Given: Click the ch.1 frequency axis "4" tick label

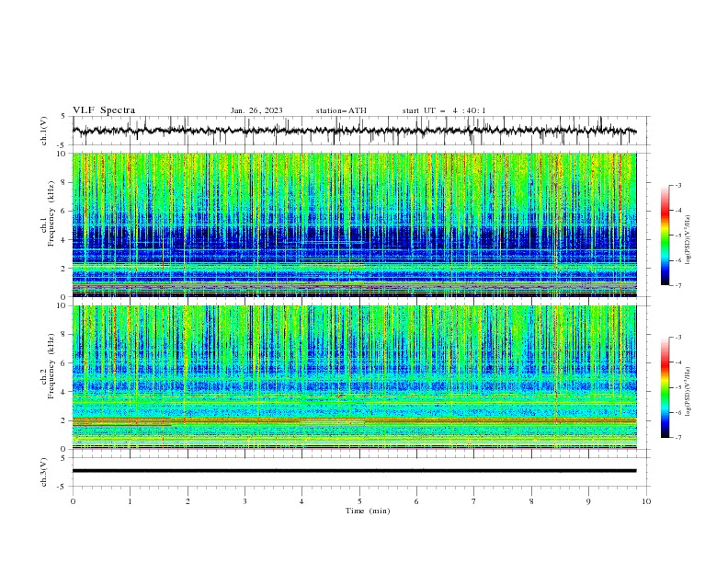Looking at the screenshot, I should click(63, 240).
